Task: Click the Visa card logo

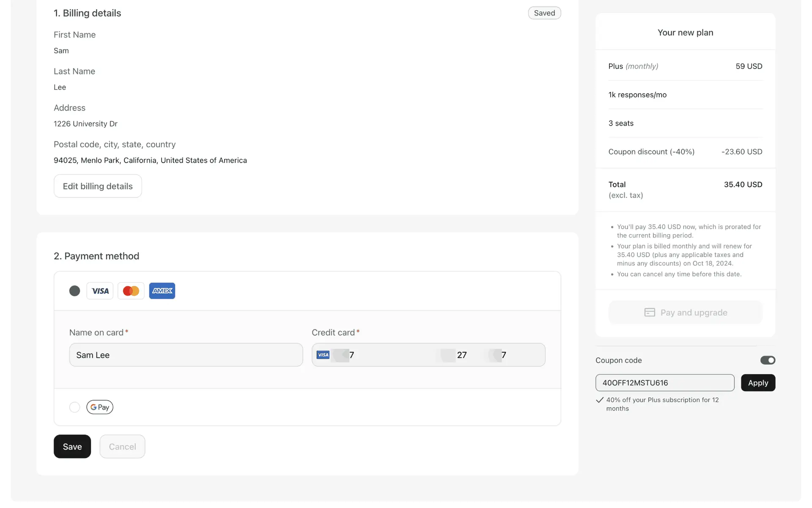Action: point(100,291)
